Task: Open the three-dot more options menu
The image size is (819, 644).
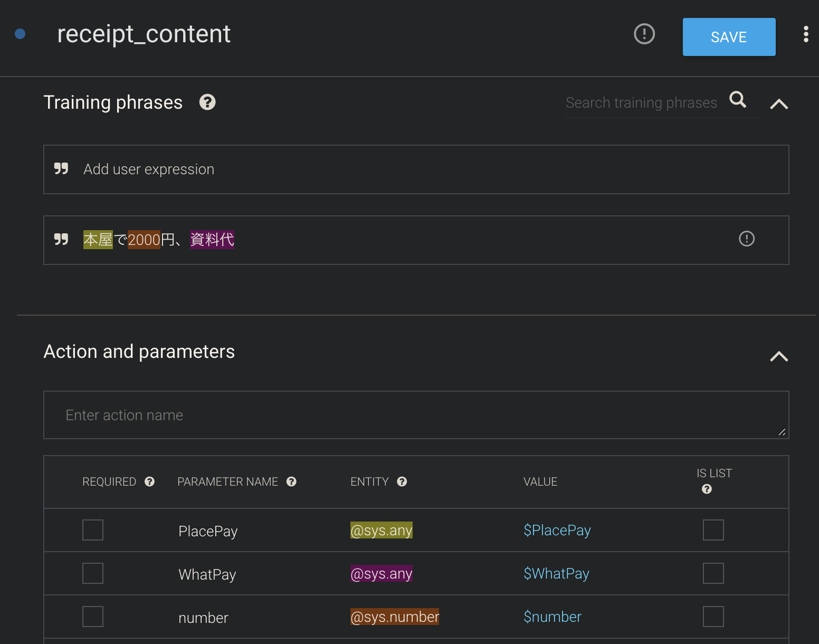Action: [x=805, y=34]
